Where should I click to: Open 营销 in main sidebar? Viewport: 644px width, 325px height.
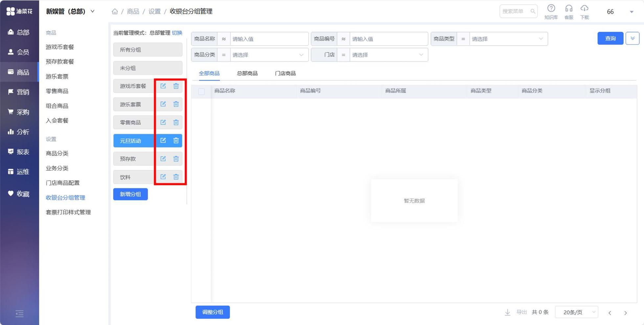[x=19, y=92]
